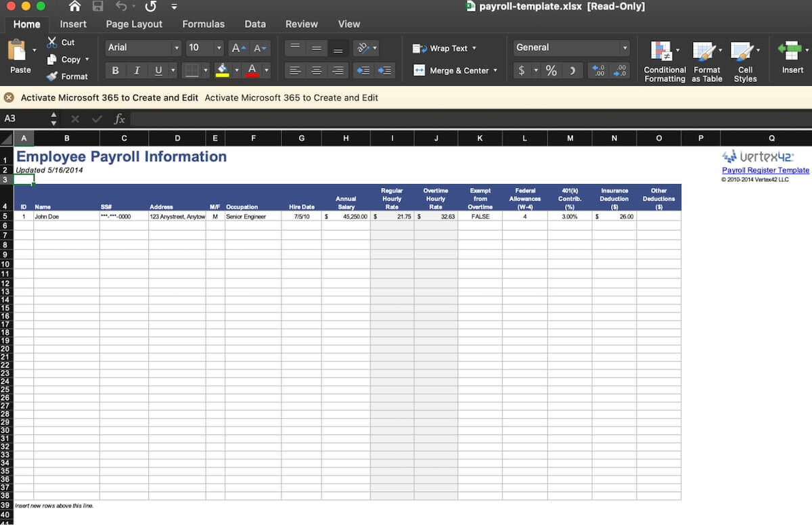Switch to the Page Layout tab
Image resolution: width=812 pixels, height=525 pixels.
pyautogui.click(x=134, y=24)
